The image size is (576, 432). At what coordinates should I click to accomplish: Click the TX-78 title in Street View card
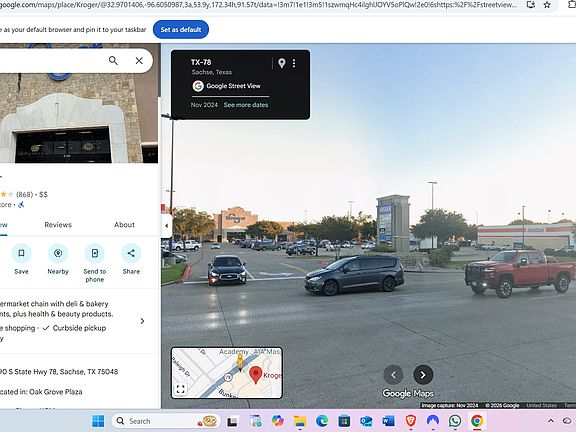(x=201, y=62)
